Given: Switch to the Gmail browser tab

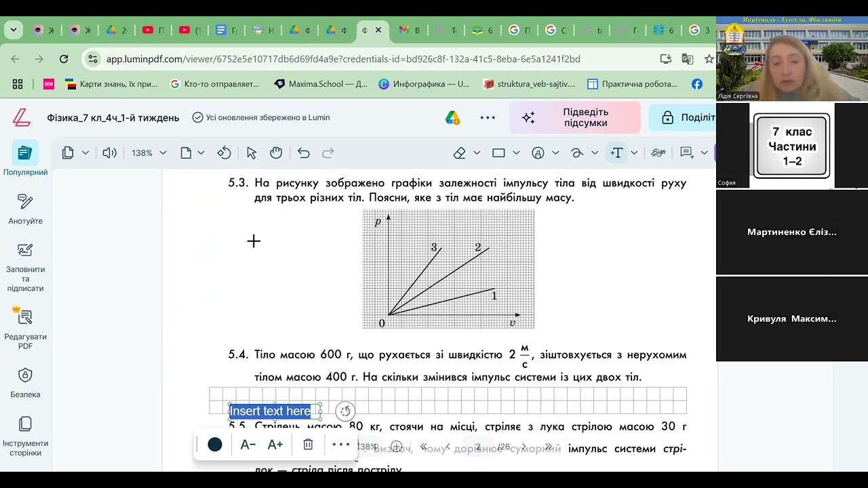Looking at the screenshot, I should [410, 30].
